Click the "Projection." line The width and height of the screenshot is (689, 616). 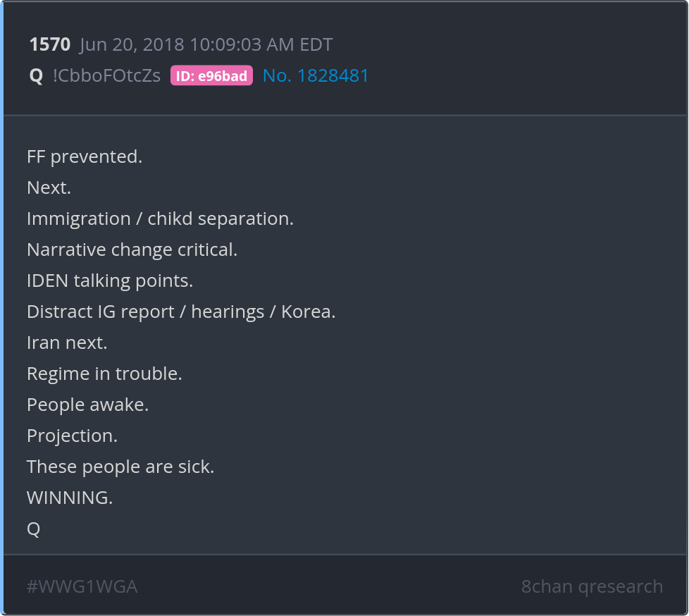[72, 436]
